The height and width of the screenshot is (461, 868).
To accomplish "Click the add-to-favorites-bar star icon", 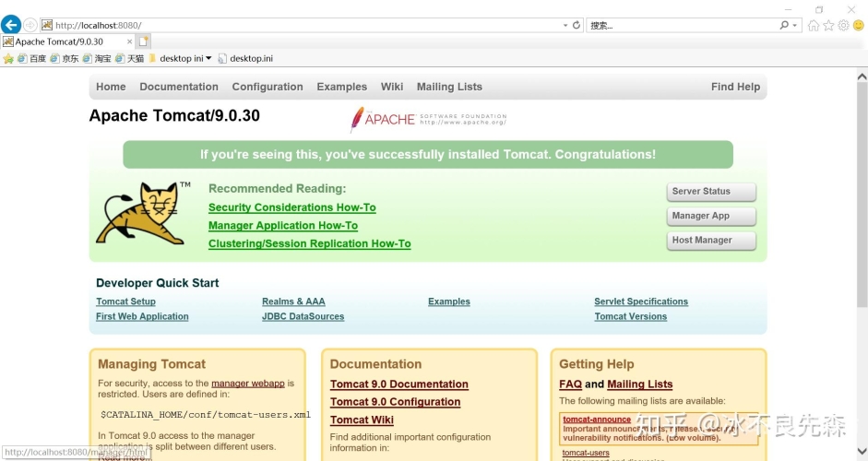I will click(8, 58).
